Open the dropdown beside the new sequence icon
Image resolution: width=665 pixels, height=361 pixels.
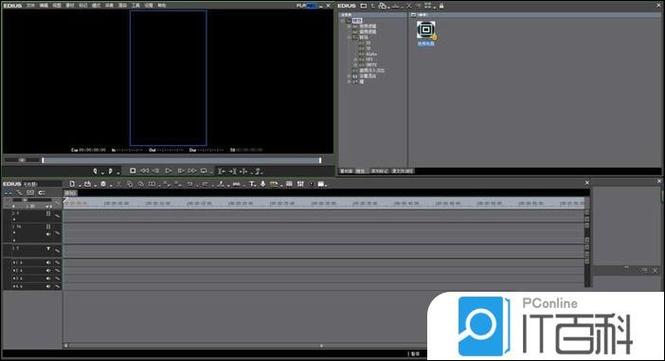pyautogui.click(x=80, y=185)
